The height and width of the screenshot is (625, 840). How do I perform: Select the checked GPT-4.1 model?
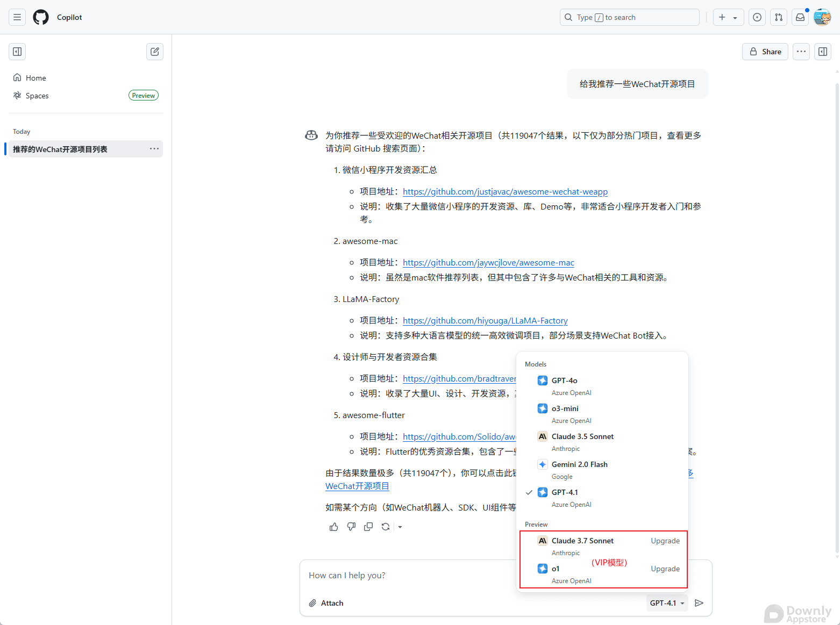602,498
